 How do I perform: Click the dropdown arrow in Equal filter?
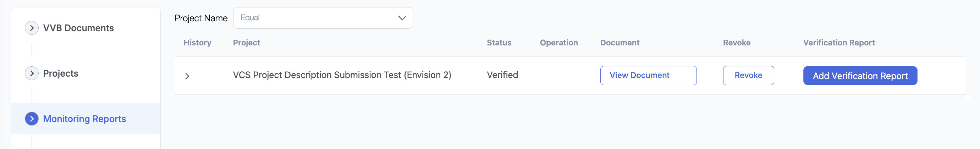point(402,18)
